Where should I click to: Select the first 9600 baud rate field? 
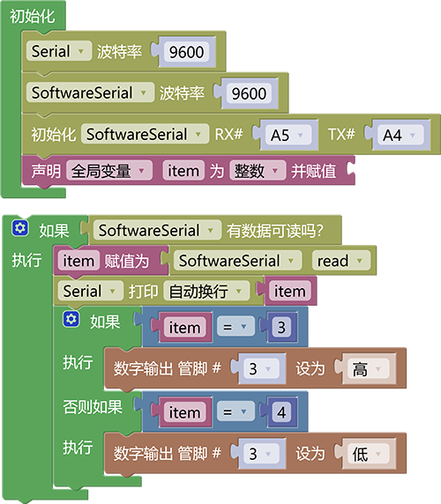187,52
